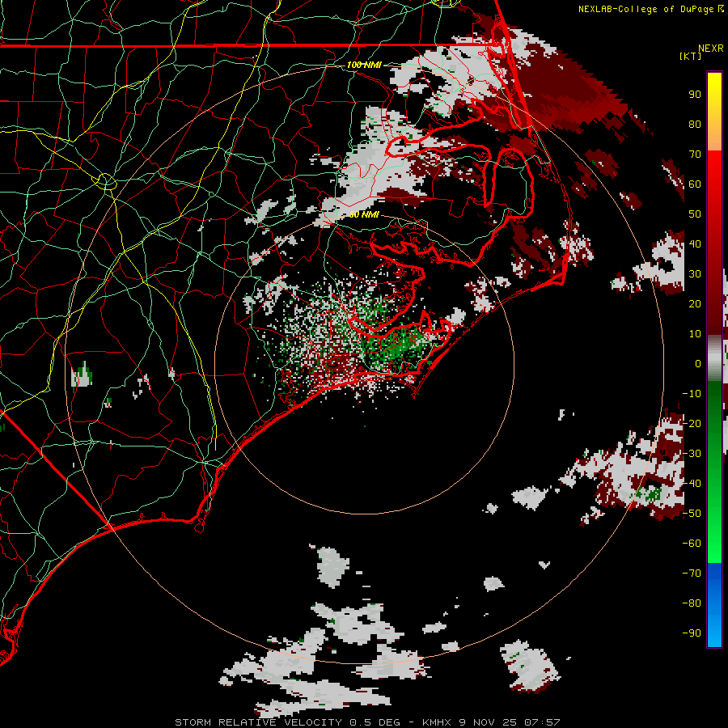Click the -60 value on the velocity scale

[x=692, y=544]
